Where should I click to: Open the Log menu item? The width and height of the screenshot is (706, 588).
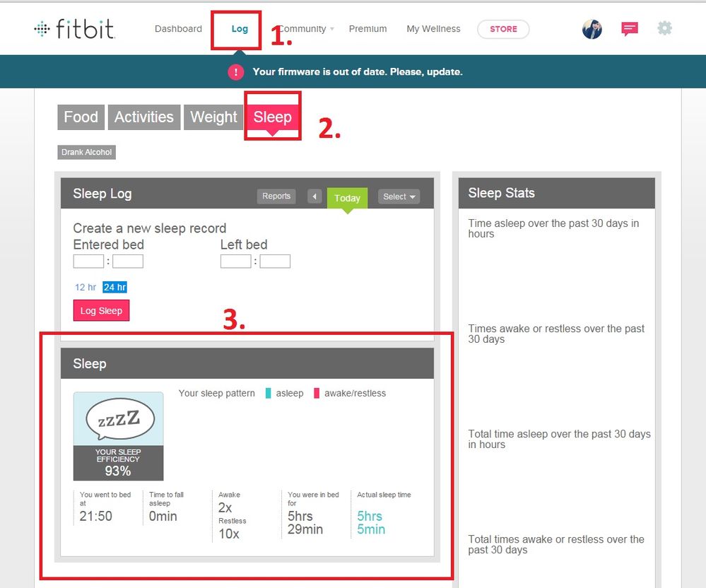click(x=240, y=29)
